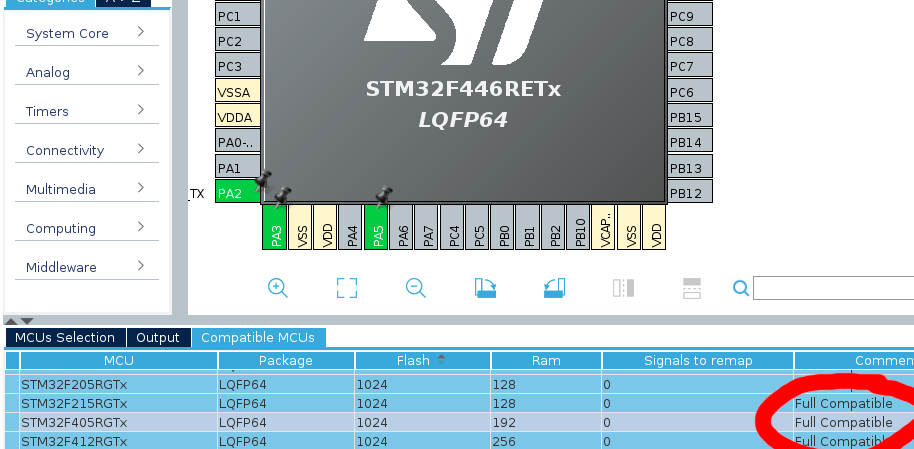Click pin PC3 on the chip
This screenshot has height=449, width=914.
pos(237,66)
